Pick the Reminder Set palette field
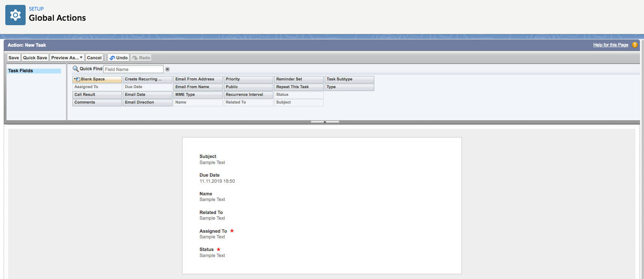 [299, 79]
